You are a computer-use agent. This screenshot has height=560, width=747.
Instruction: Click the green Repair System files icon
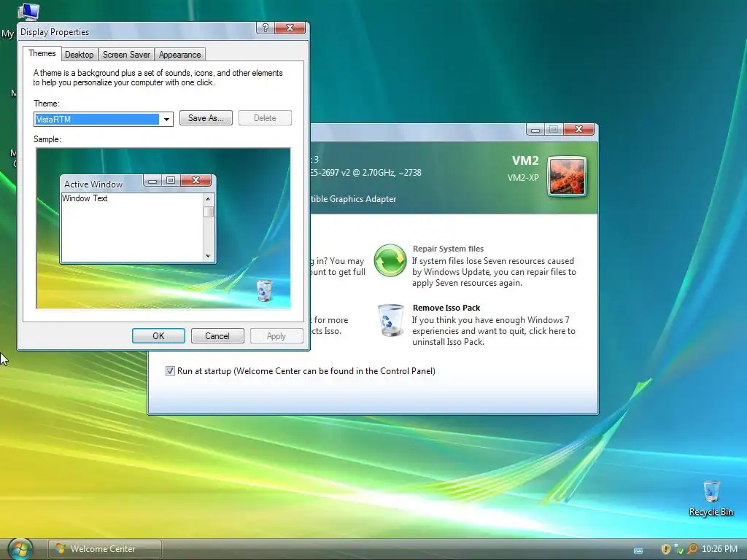pos(390,260)
